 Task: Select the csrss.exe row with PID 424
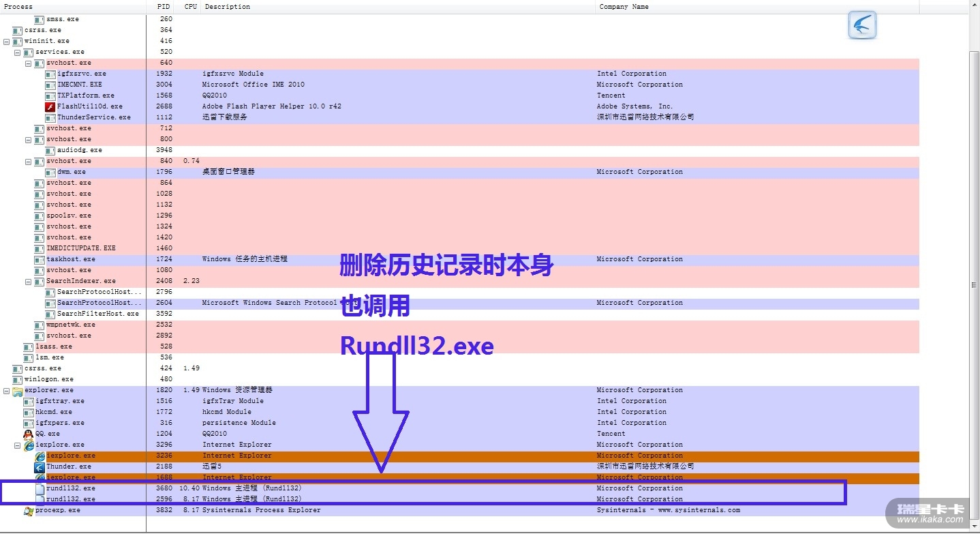click(472, 368)
